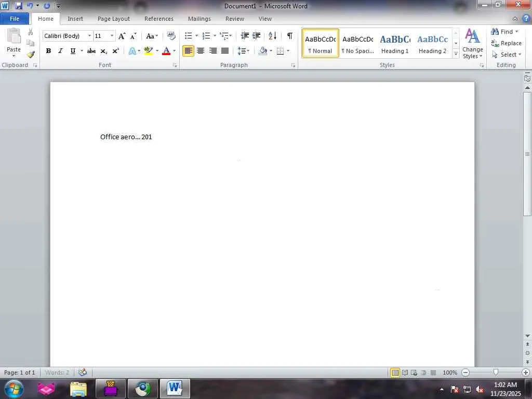
Task: Open the font size dropdown showing 11
Action: 112,36
